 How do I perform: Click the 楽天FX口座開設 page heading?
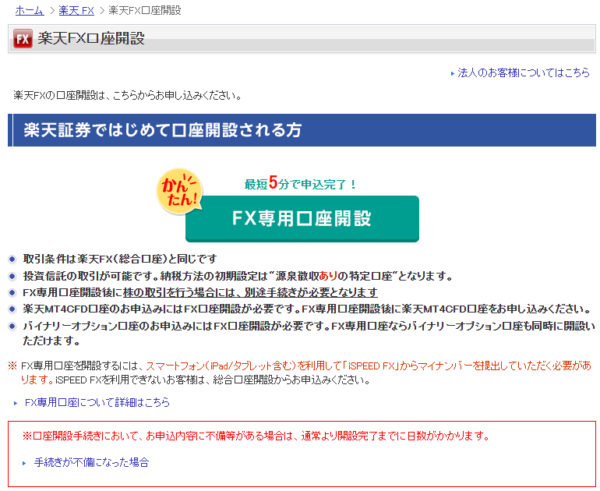(91, 39)
